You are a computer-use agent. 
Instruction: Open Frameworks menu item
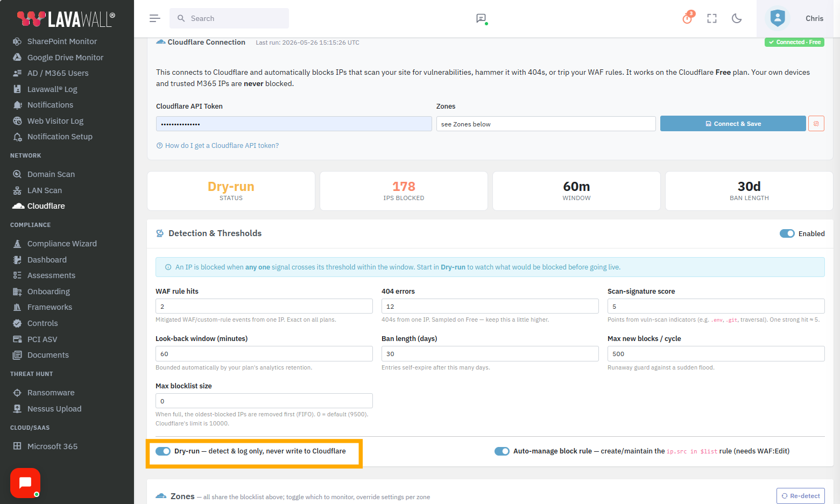click(x=50, y=307)
